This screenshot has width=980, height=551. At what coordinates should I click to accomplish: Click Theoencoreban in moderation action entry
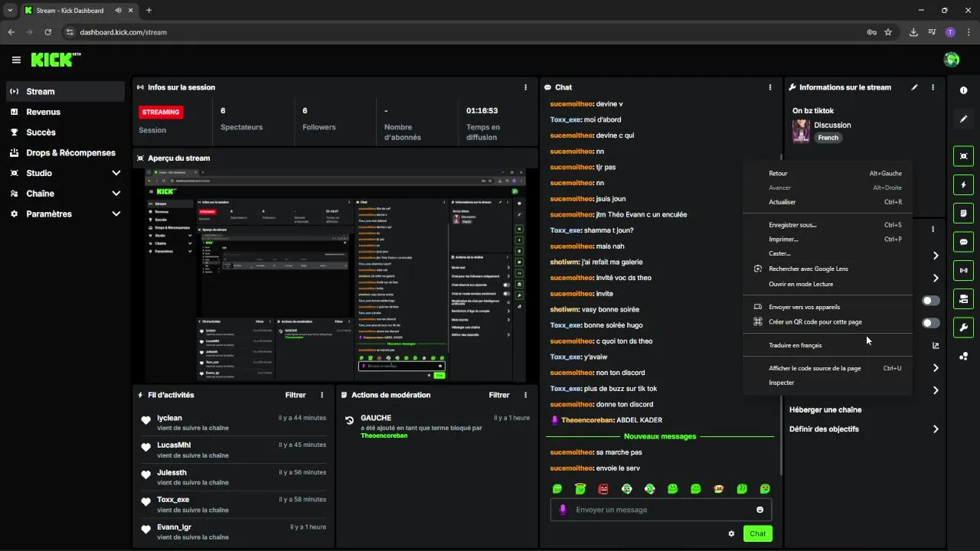384,435
